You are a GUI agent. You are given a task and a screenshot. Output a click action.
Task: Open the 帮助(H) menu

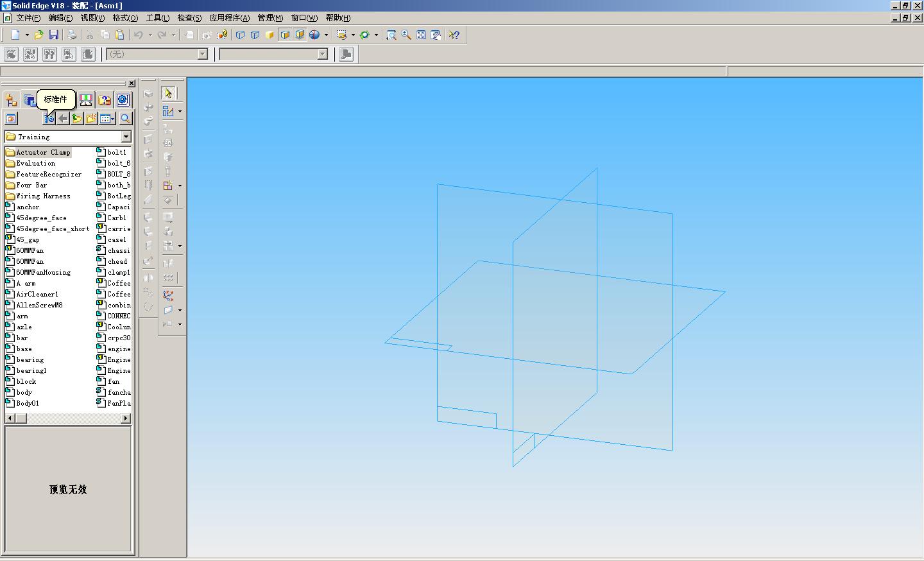(x=338, y=18)
